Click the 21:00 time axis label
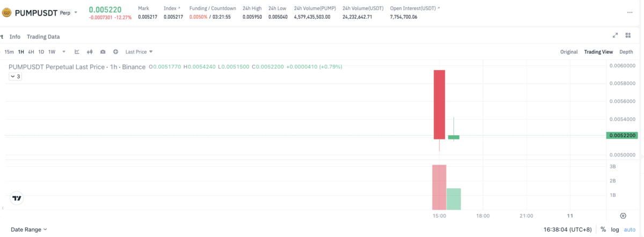This screenshot has width=644, height=237. (x=526, y=216)
